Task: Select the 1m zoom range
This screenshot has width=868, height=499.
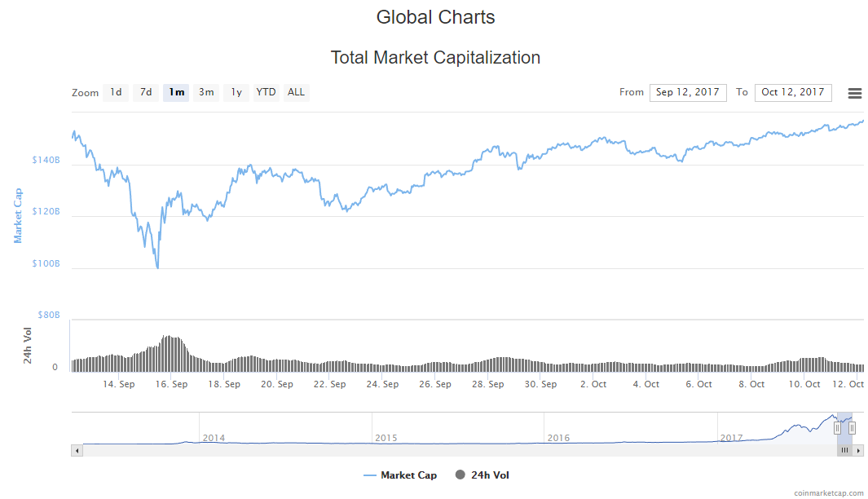Action: tap(176, 92)
